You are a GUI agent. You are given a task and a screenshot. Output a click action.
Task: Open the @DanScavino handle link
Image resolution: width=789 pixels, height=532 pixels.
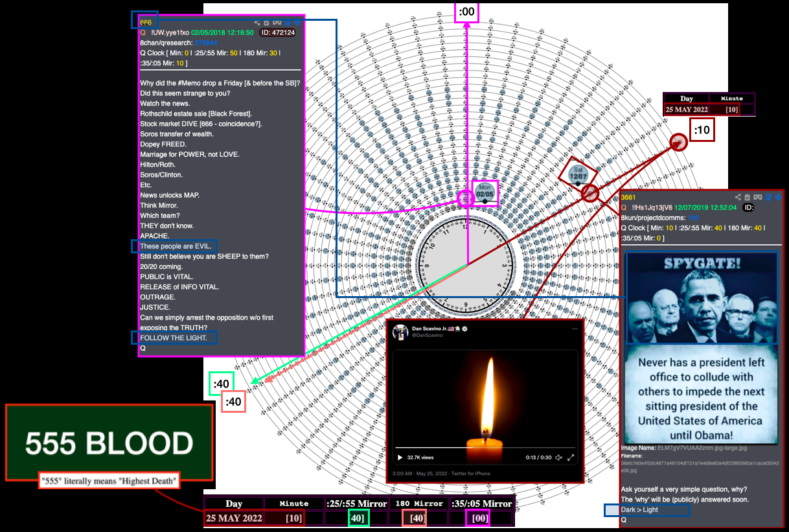point(426,336)
